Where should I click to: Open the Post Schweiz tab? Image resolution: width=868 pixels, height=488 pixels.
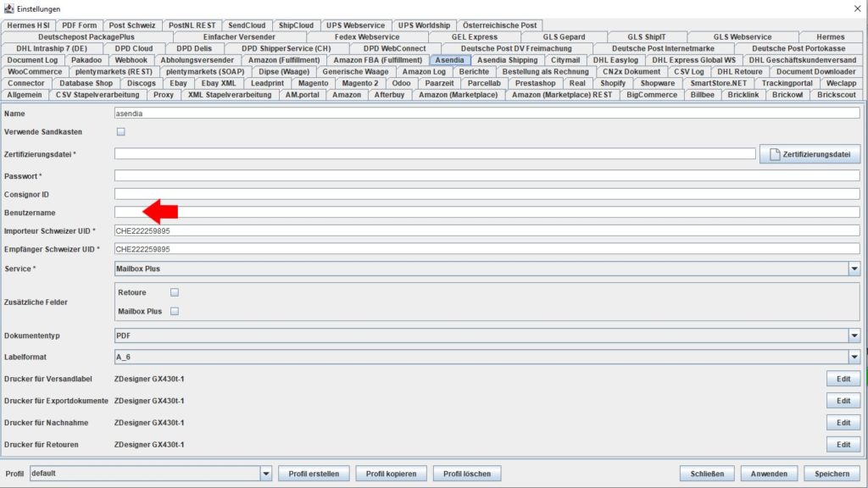[x=131, y=25]
